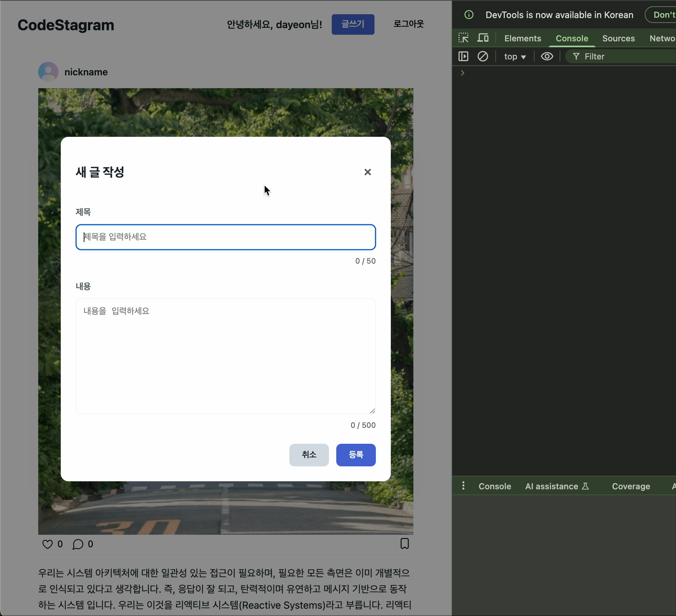The image size is (676, 616).
Task: Toggle the live expression eye icon
Action: 547,56
